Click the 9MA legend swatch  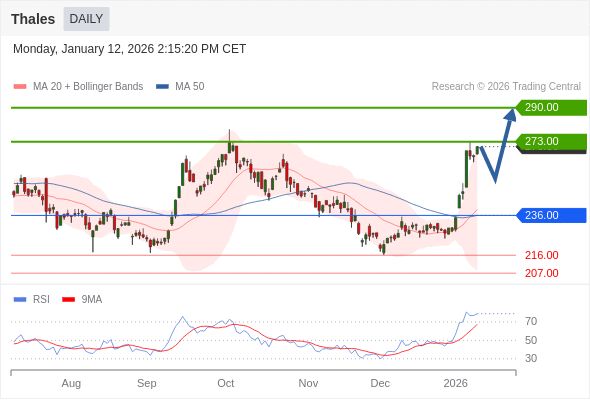(x=68, y=300)
